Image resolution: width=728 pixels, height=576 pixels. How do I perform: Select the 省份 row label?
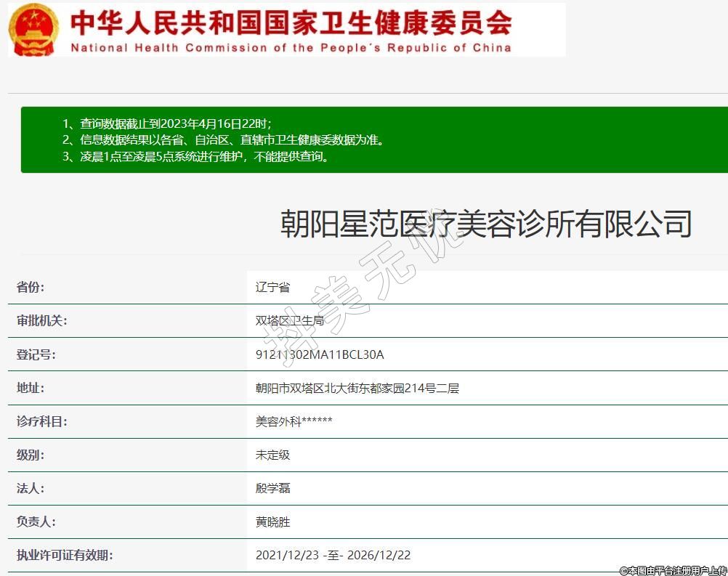31,287
